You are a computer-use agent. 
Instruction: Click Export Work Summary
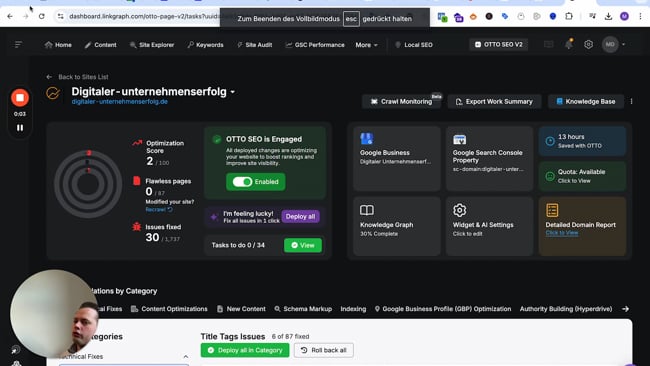pyautogui.click(x=494, y=102)
